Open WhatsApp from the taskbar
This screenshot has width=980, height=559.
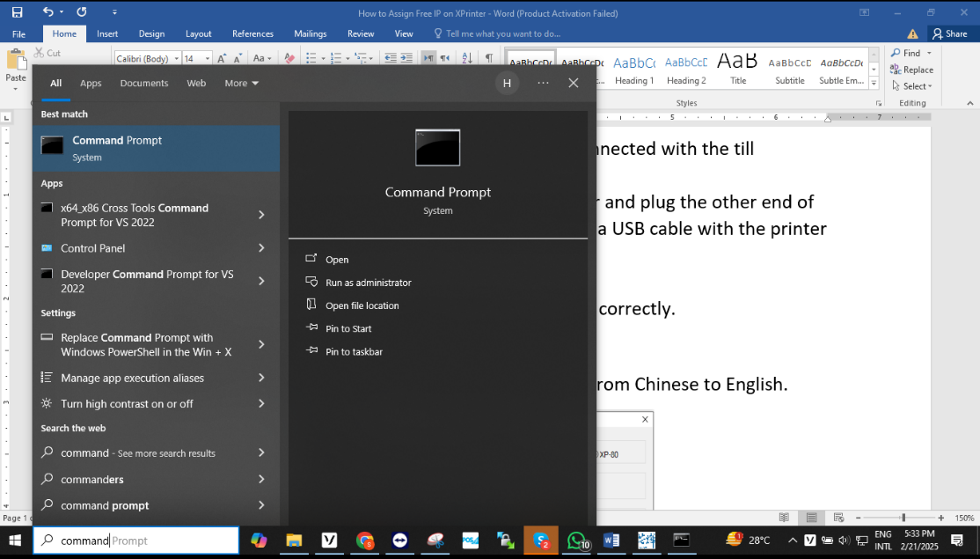pyautogui.click(x=576, y=541)
